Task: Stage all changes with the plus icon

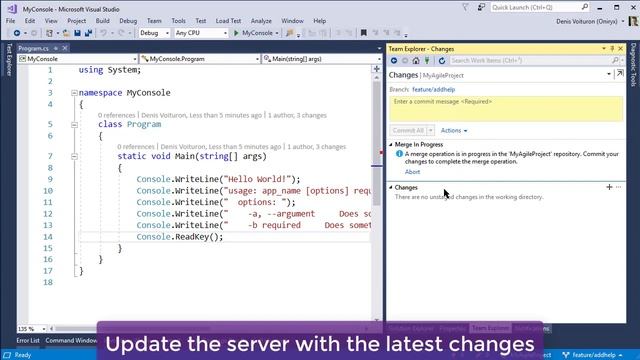Action: pyautogui.click(x=609, y=187)
